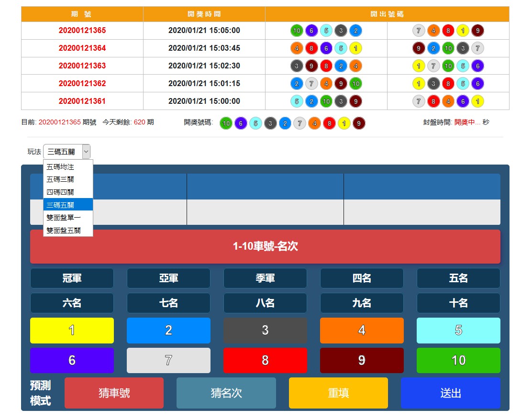Toggle the 季軍 rank button
The image size is (532, 420).
click(x=265, y=278)
